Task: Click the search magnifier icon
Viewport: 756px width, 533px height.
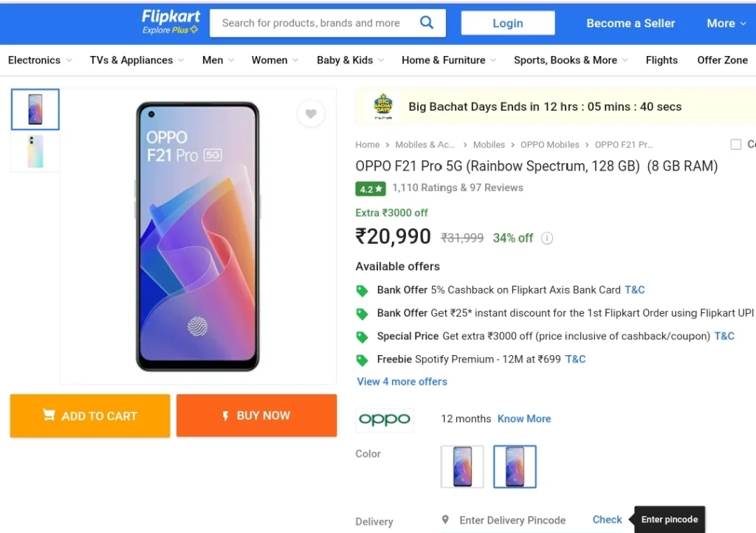Action: [427, 23]
